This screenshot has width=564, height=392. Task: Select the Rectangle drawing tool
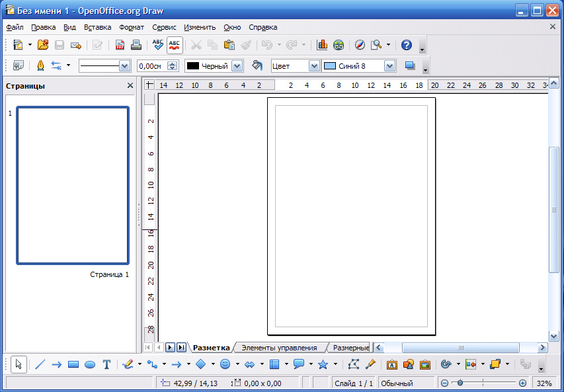tap(73, 364)
